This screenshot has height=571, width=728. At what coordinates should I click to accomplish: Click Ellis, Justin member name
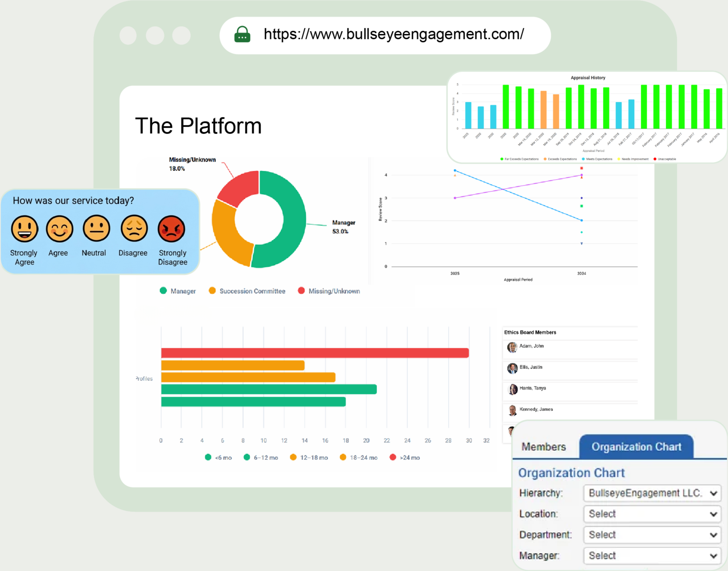click(x=531, y=367)
